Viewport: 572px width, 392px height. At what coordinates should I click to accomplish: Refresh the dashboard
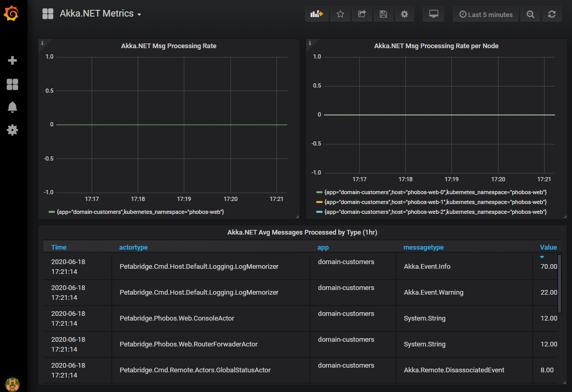552,14
